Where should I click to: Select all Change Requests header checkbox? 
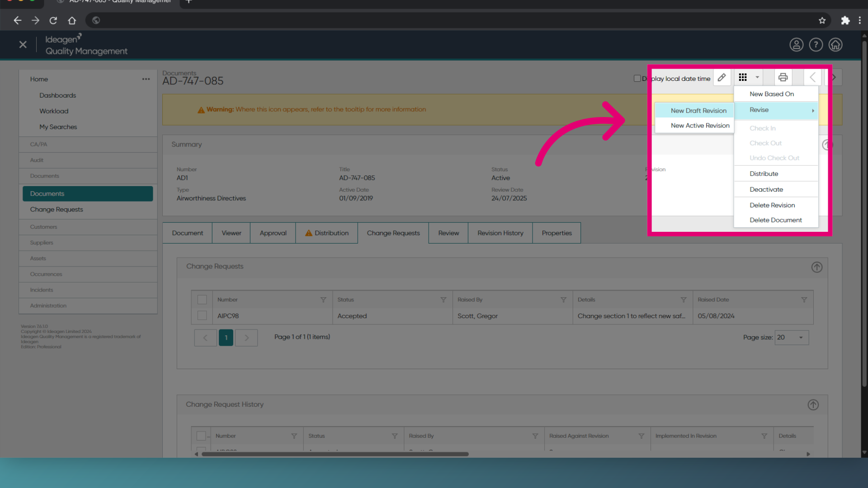(202, 300)
